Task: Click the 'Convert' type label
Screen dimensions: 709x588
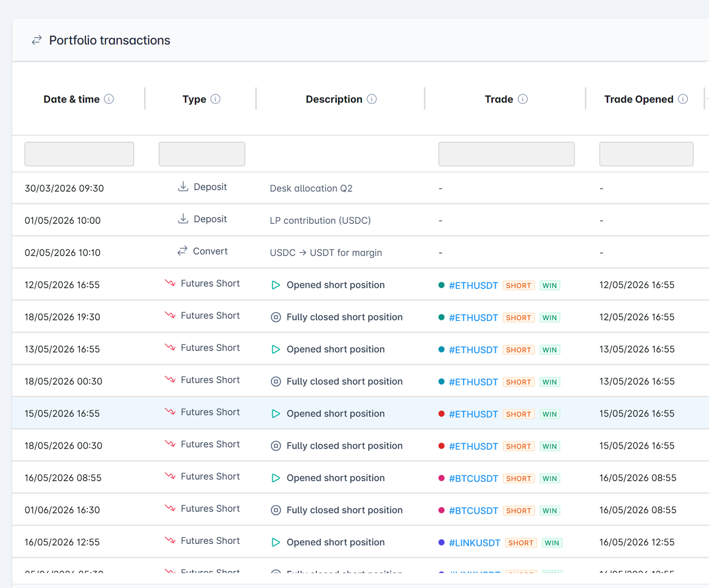Action: (x=210, y=251)
